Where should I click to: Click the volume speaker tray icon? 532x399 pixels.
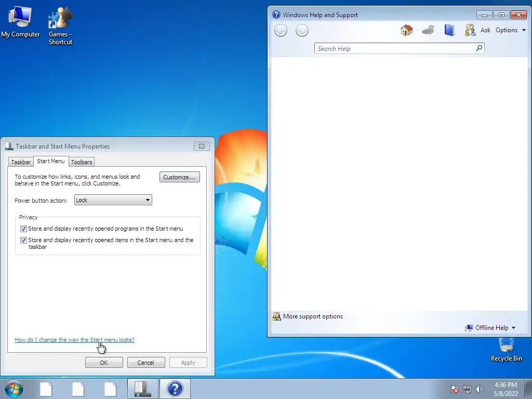pos(479,389)
